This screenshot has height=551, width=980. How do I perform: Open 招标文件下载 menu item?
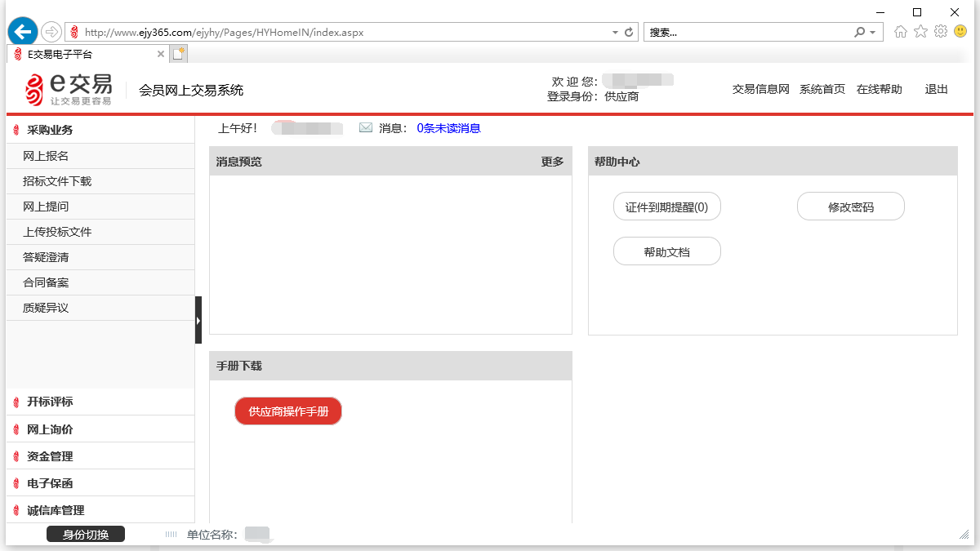tap(100, 181)
